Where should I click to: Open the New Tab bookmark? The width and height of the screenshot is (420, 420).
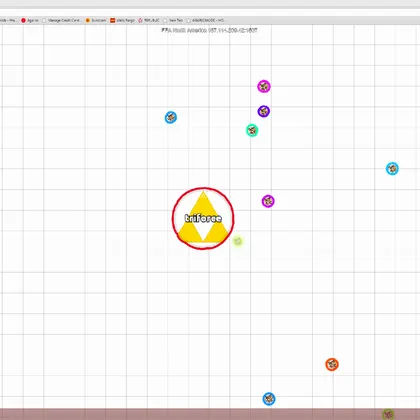(x=173, y=20)
